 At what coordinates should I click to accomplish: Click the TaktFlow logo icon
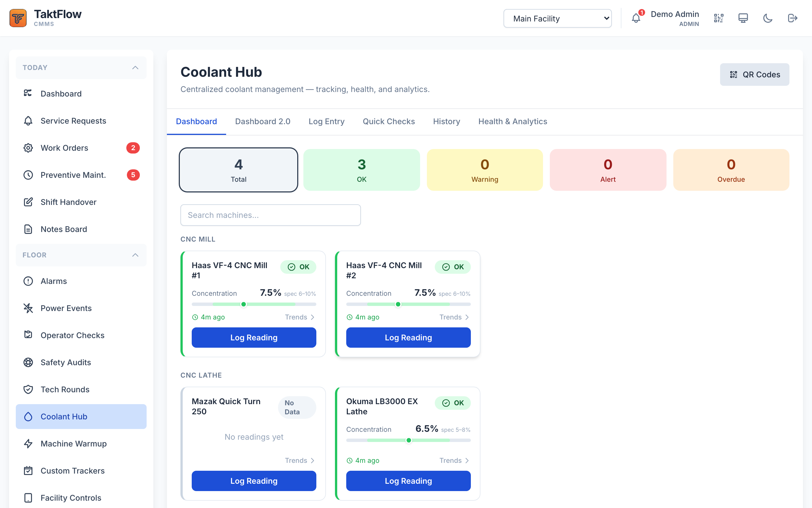point(18,18)
